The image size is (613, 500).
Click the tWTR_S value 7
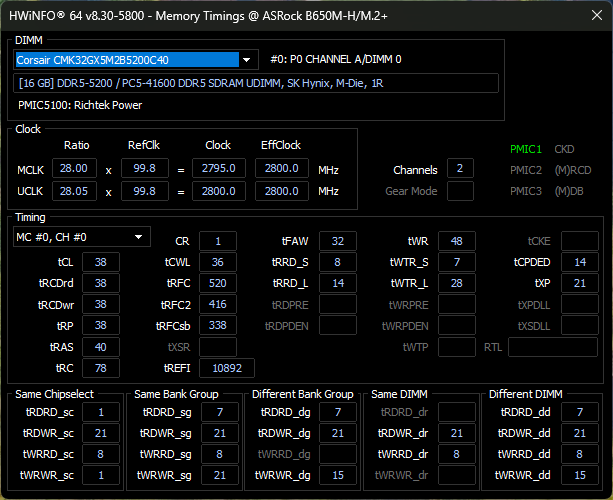coord(457,262)
